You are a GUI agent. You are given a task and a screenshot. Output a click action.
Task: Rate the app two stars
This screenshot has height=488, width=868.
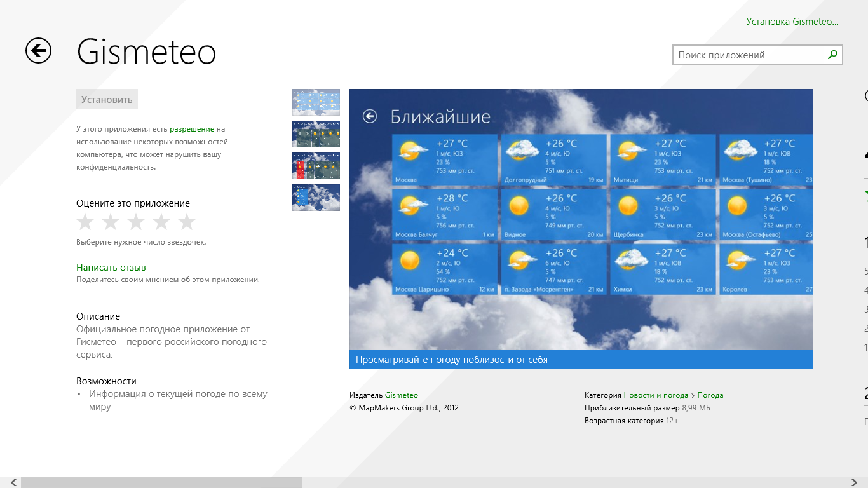[111, 222]
